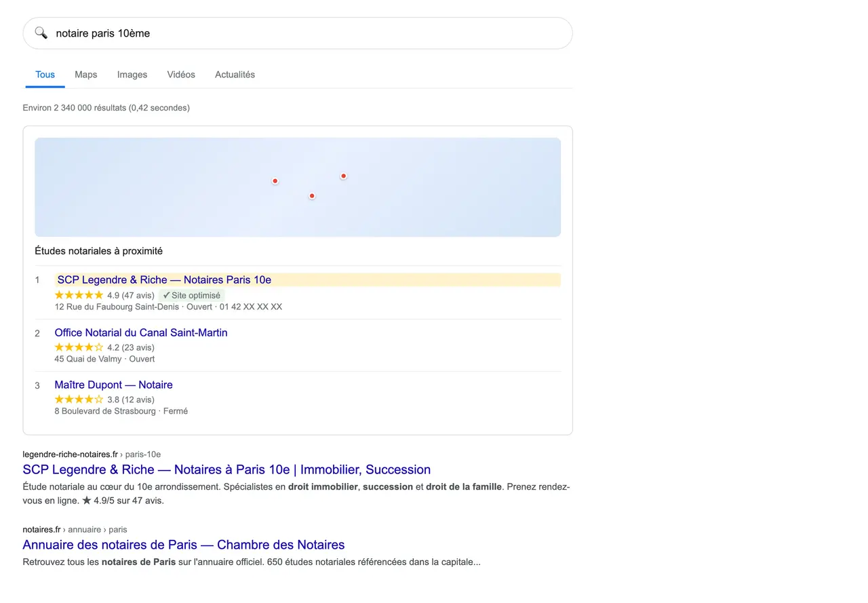This screenshot has height=603, width=868.
Task: Open the Images tab
Action: (132, 75)
